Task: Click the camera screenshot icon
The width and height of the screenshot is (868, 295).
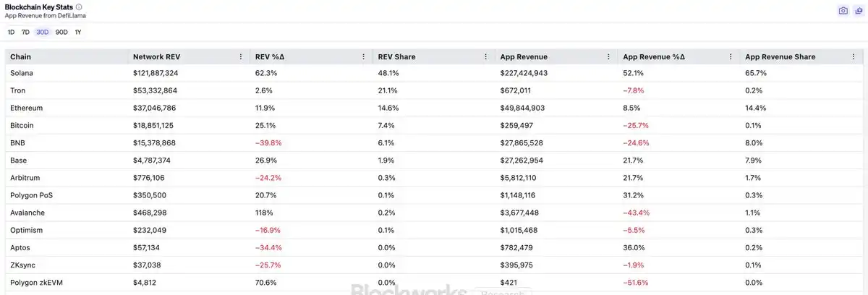Action: [843, 11]
